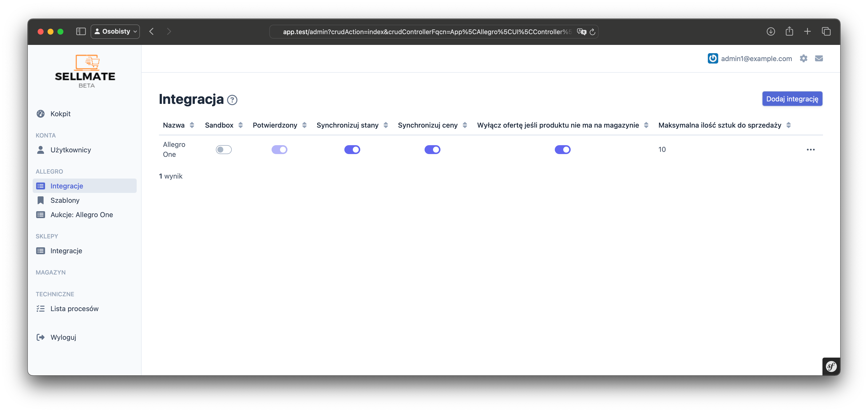868x412 pixels.
Task: Show Safari downloads icon
Action: [771, 32]
